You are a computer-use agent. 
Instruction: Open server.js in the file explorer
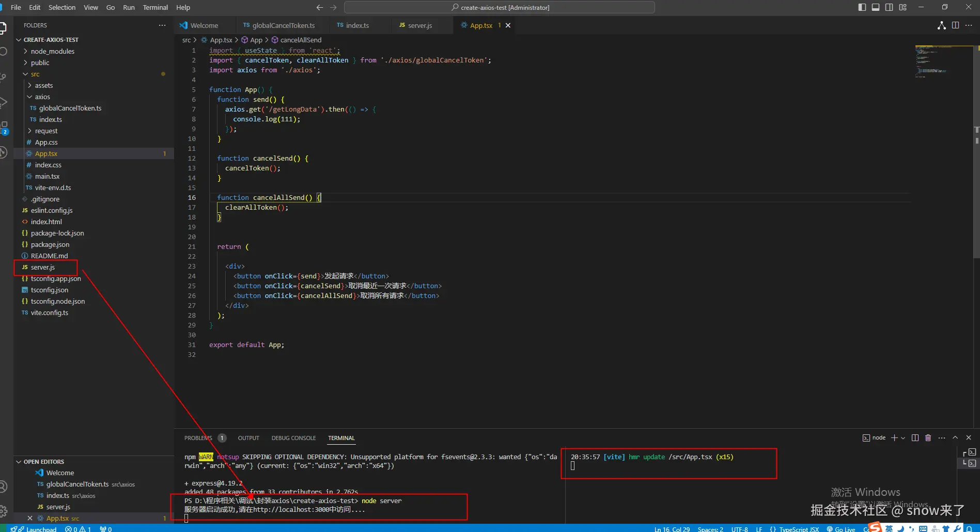(43, 267)
